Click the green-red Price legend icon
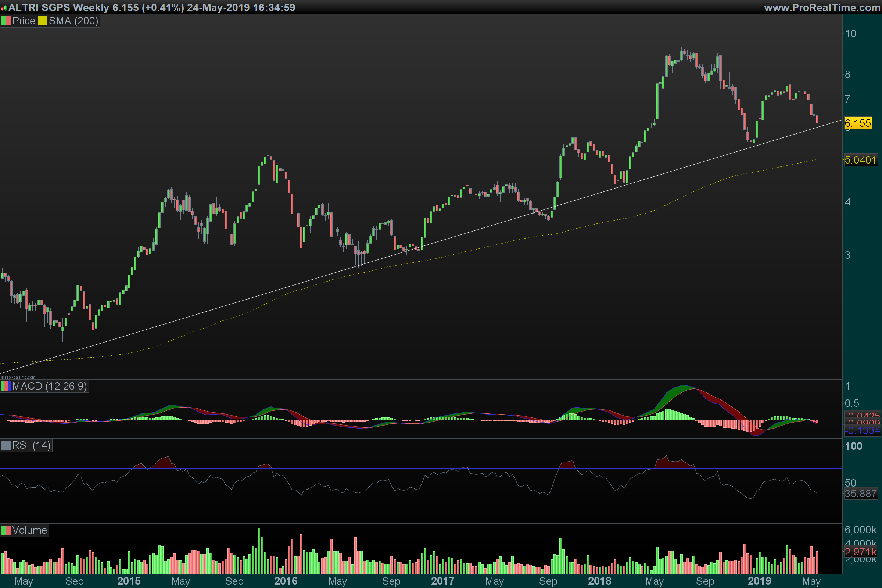Viewport: 882px width, 588px height. pos(6,21)
